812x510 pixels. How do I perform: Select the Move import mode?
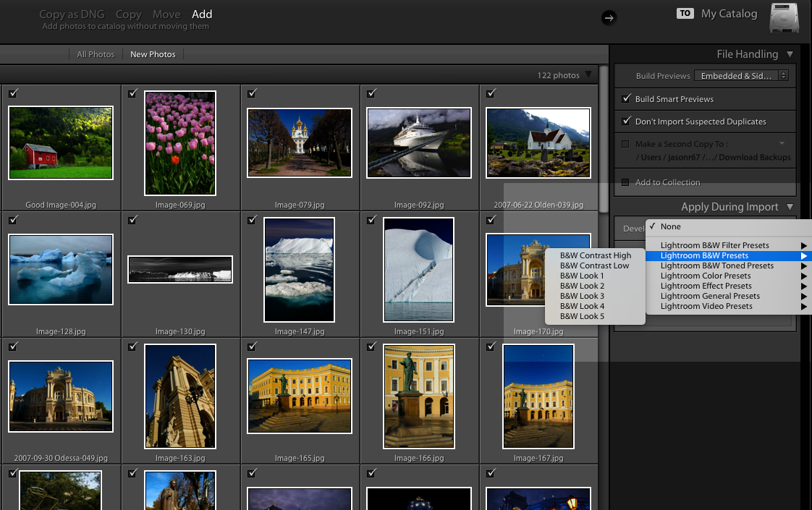point(166,14)
